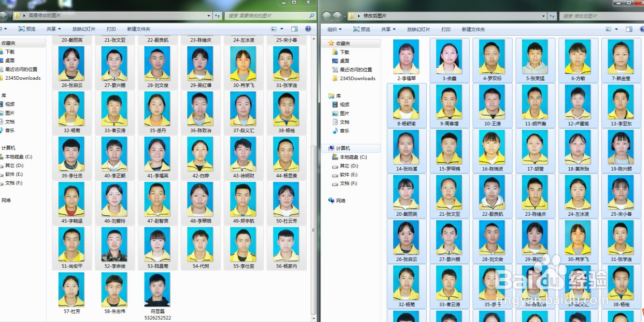
Task: Open 本地磁盘 (C:) in the right window sidebar
Action: click(349, 157)
